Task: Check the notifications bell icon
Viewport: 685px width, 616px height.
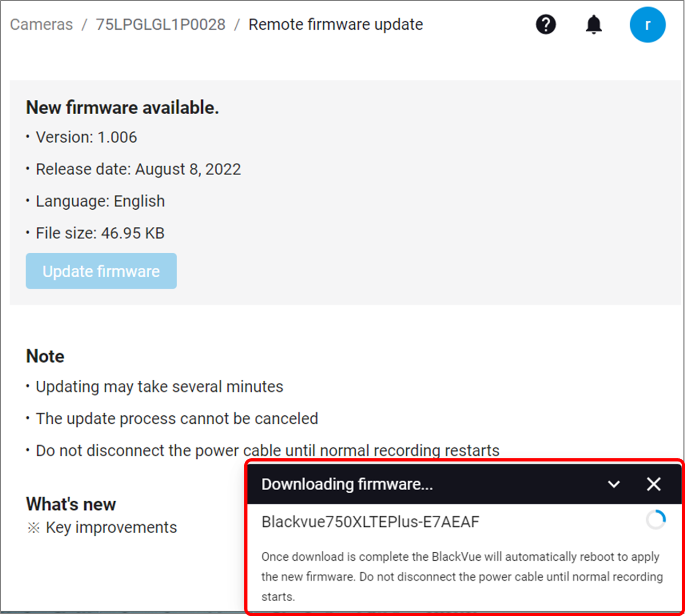Action: tap(594, 24)
